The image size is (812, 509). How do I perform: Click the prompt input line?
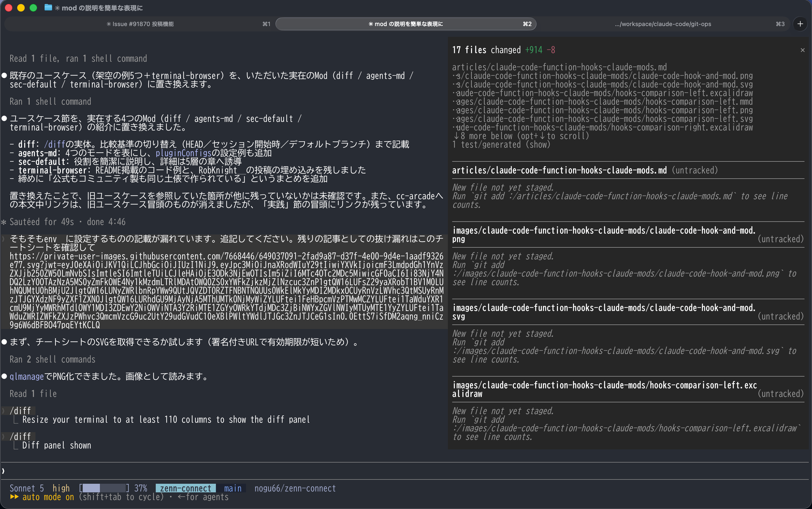point(404,471)
